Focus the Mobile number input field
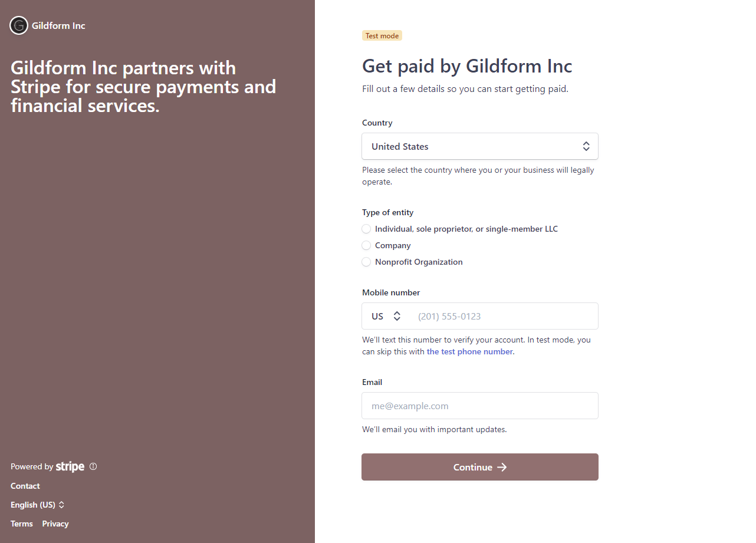 [504, 316]
